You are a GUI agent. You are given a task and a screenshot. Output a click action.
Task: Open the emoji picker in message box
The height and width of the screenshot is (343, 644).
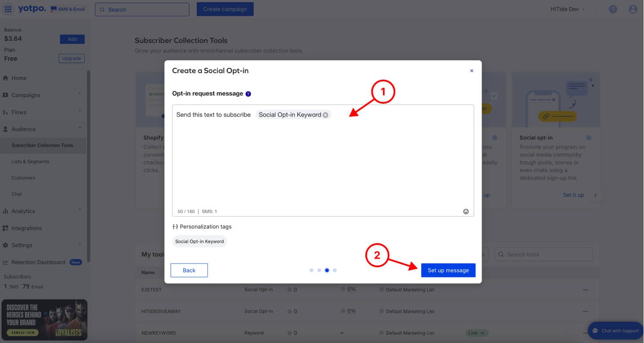tap(466, 211)
